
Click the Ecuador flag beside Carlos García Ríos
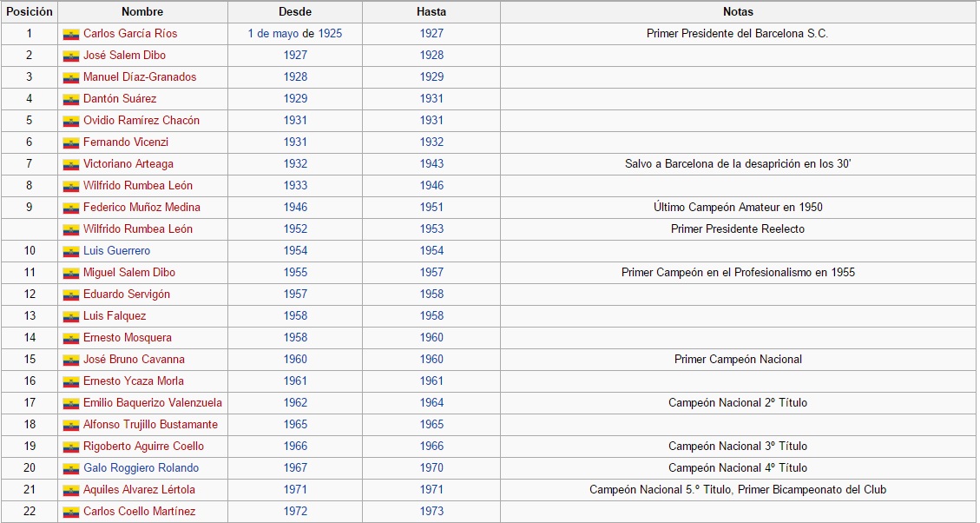(71, 34)
